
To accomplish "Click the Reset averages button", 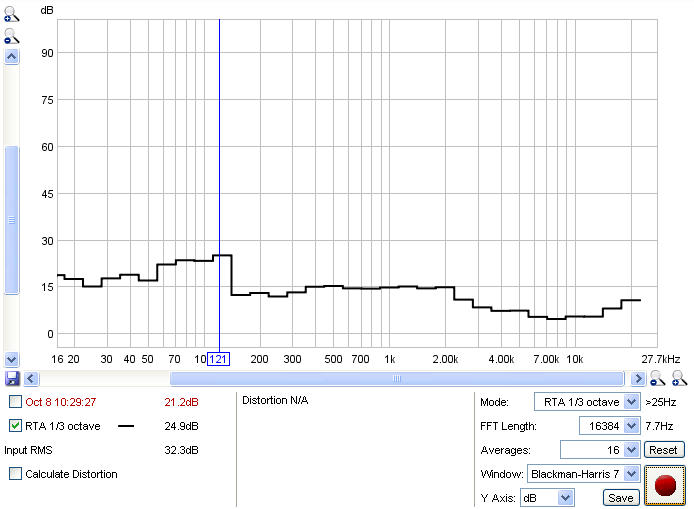I will pos(663,450).
